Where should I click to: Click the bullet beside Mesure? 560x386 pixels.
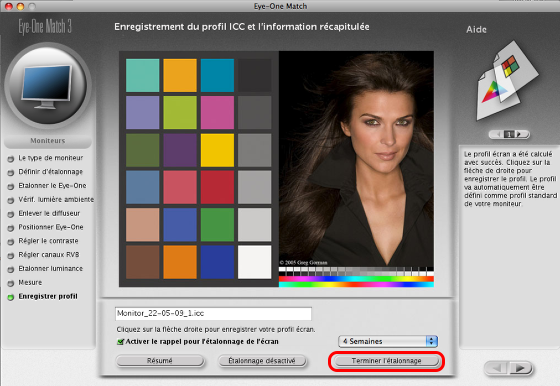11,283
